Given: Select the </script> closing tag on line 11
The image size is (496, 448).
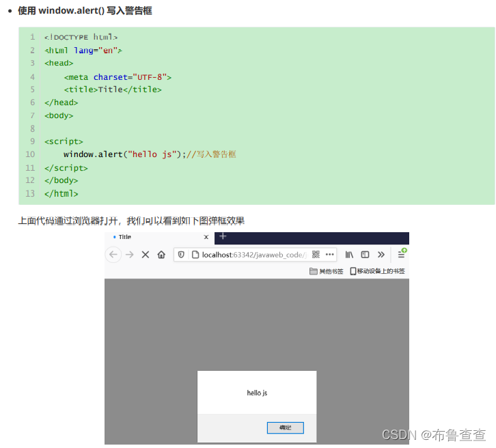Looking at the screenshot, I should point(66,168).
